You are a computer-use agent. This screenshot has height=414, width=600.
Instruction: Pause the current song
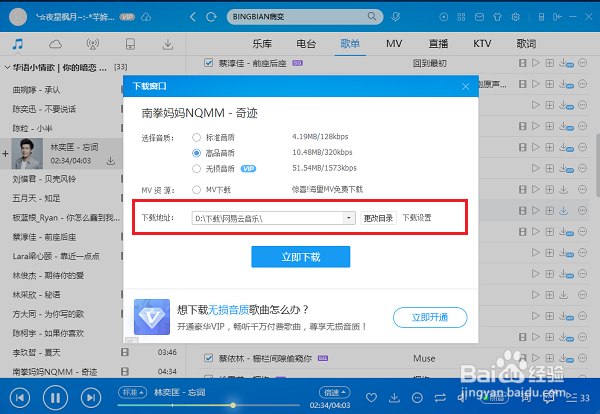(x=55, y=398)
